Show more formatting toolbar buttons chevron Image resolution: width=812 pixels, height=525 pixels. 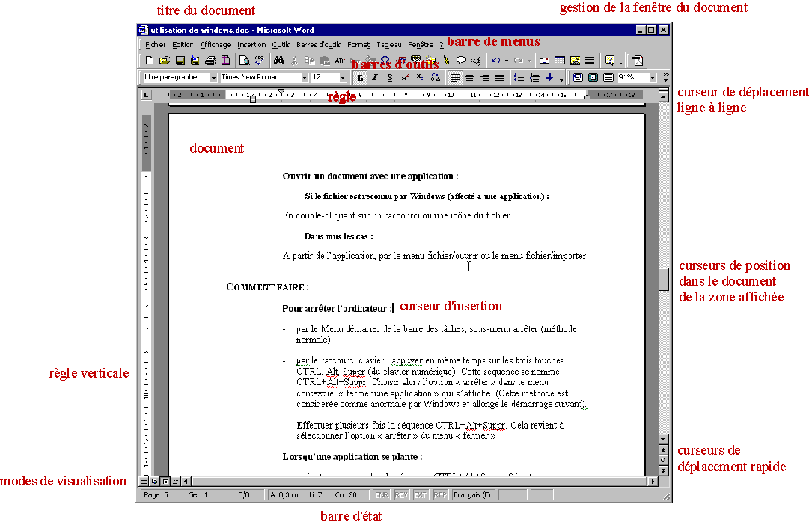click(666, 78)
